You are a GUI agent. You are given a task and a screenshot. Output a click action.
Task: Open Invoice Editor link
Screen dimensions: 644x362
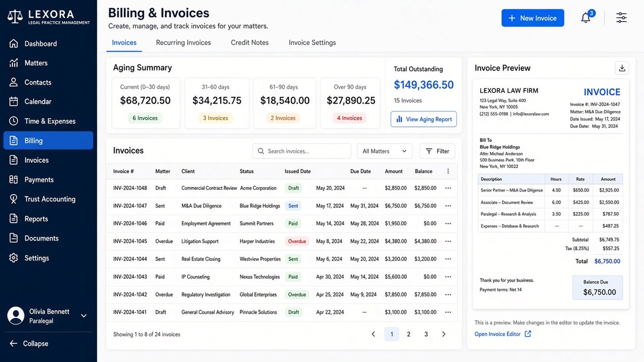[503, 334]
